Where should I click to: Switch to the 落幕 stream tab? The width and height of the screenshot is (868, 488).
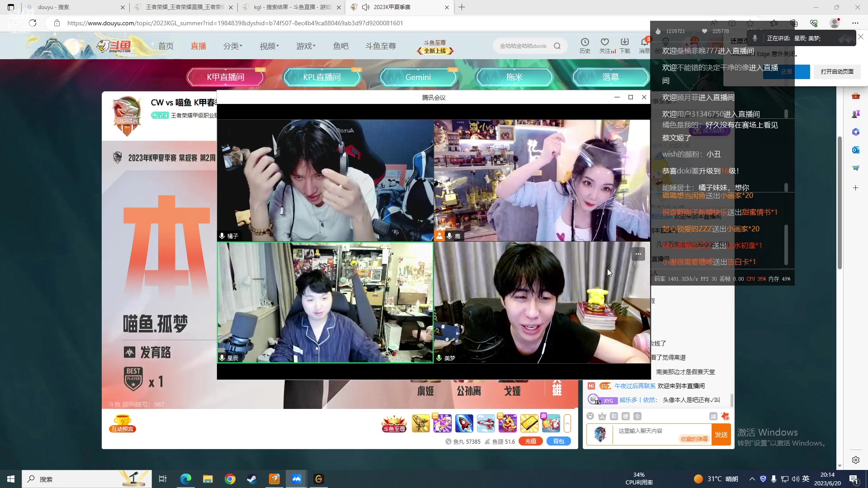tap(611, 77)
